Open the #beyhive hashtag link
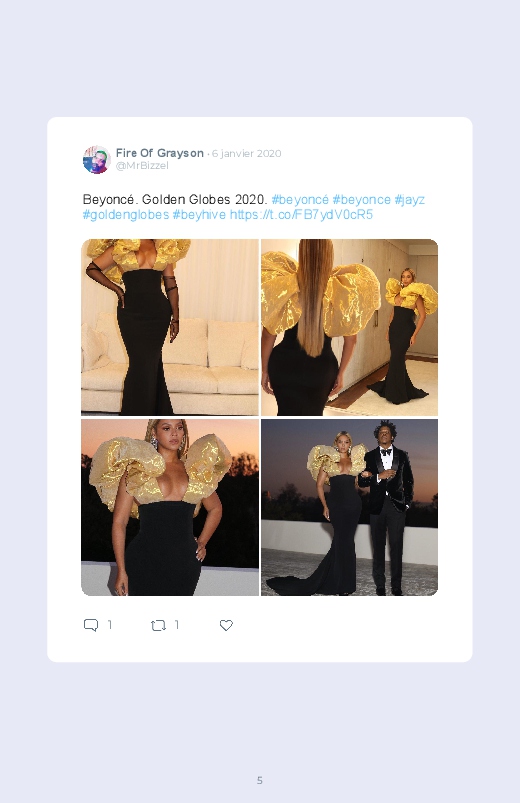The image size is (520, 803). click(199, 214)
